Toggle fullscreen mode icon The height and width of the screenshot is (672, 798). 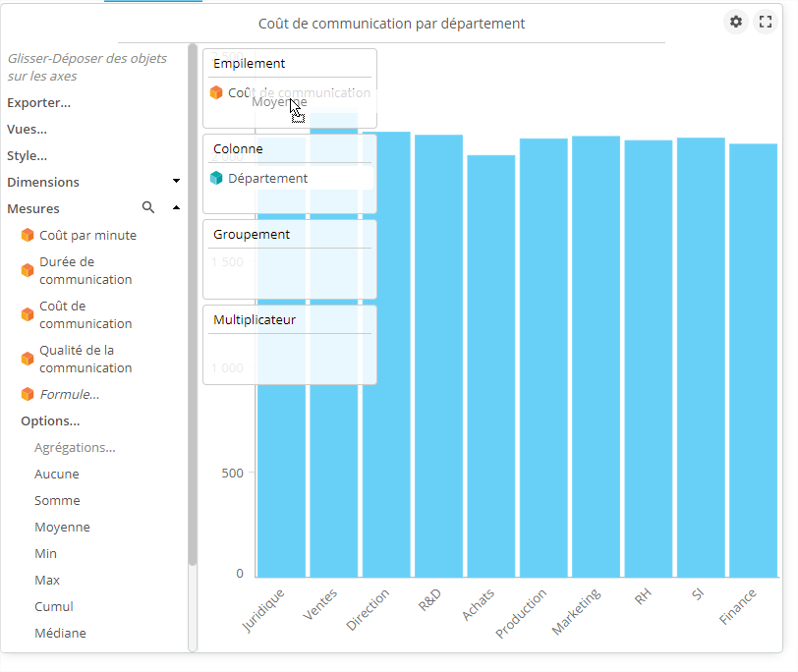tap(766, 22)
